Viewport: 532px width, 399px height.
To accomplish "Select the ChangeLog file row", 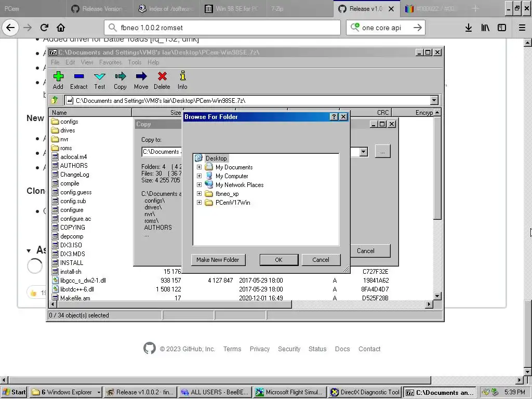I will pyautogui.click(x=70, y=175).
